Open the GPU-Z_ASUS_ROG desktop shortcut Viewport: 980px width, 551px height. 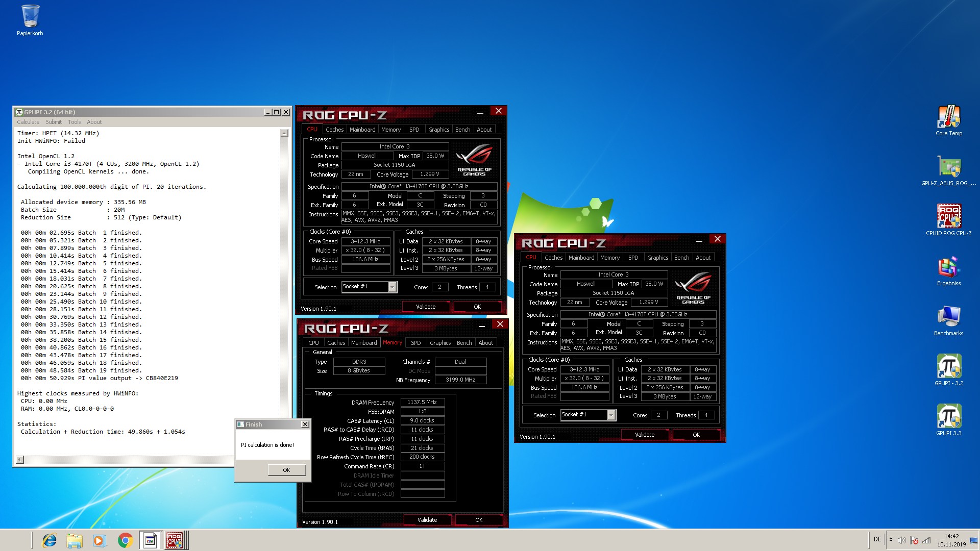click(x=949, y=171)
